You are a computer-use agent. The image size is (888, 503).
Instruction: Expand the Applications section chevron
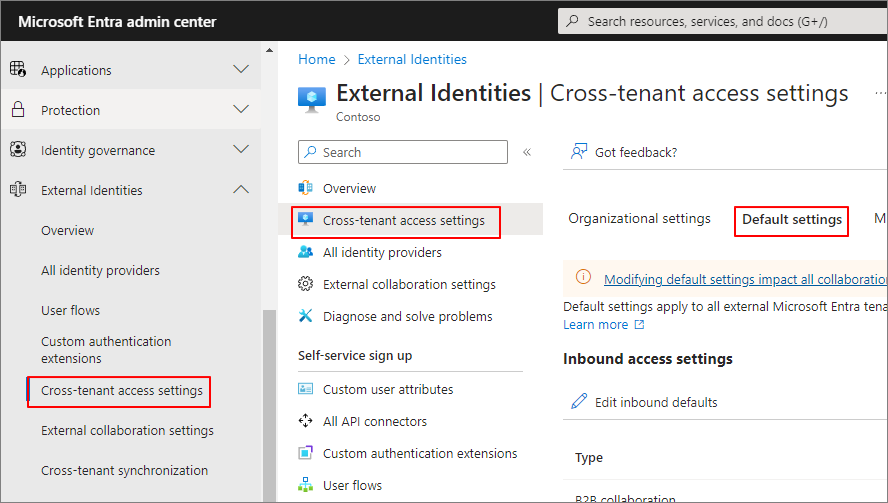coord(241,69)
